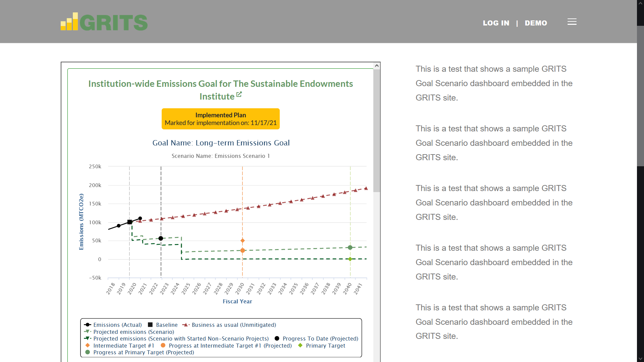The height and width of the screenshot is (362, 644).
Task: Click the green Primary Target diamond at 2040
Action: 350,259
